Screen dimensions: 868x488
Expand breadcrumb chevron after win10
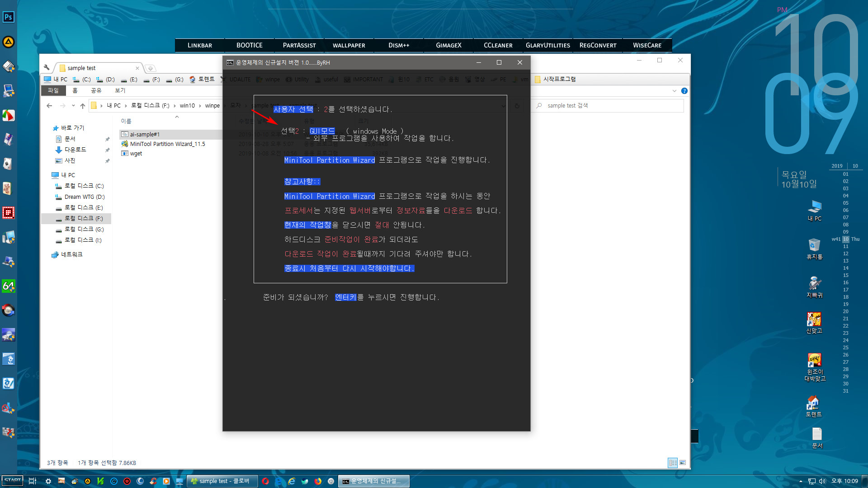pos(200,106)
